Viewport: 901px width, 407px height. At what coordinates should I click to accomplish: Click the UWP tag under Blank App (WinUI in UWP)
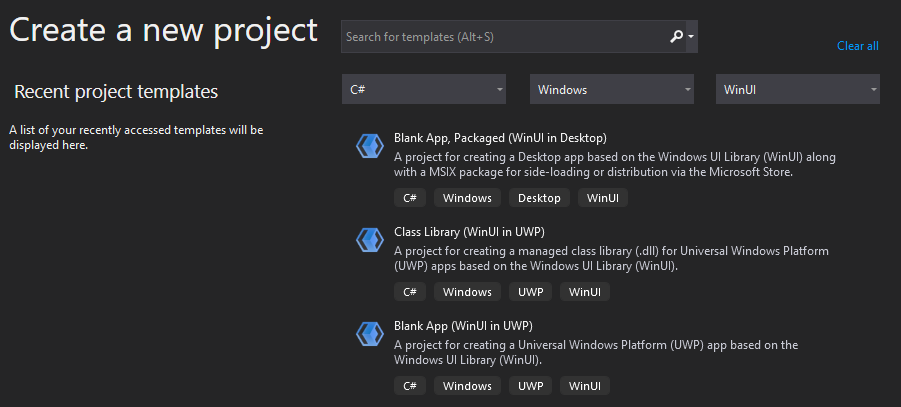[x=530, y=386]
